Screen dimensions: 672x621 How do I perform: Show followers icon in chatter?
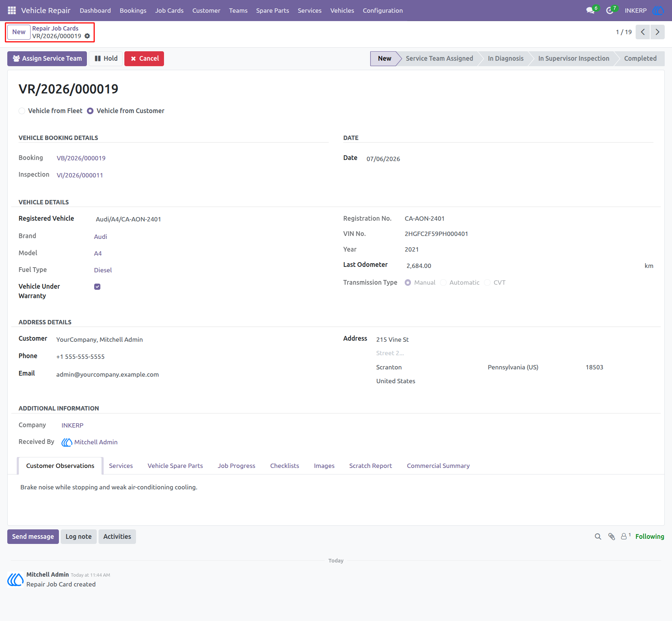[625, 536]
